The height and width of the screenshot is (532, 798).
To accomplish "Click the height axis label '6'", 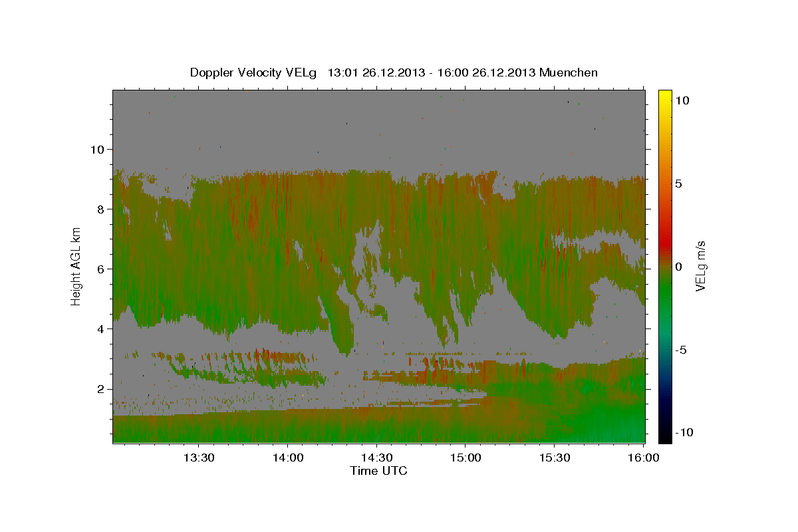I will click(x=101, y=269).
